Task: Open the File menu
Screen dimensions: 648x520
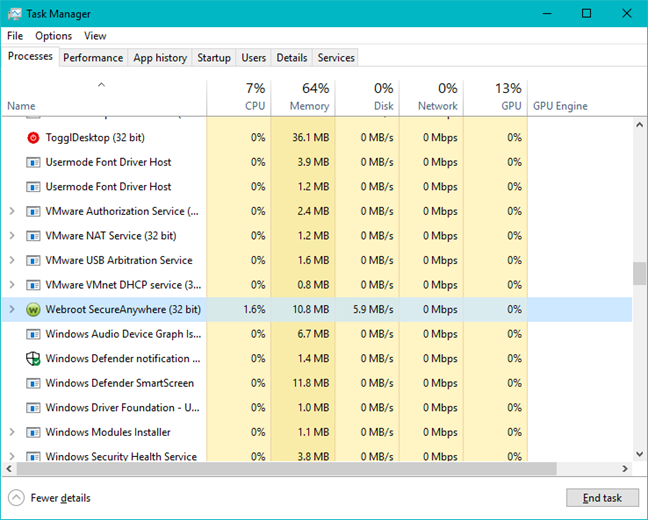Action: pos(15,36)
